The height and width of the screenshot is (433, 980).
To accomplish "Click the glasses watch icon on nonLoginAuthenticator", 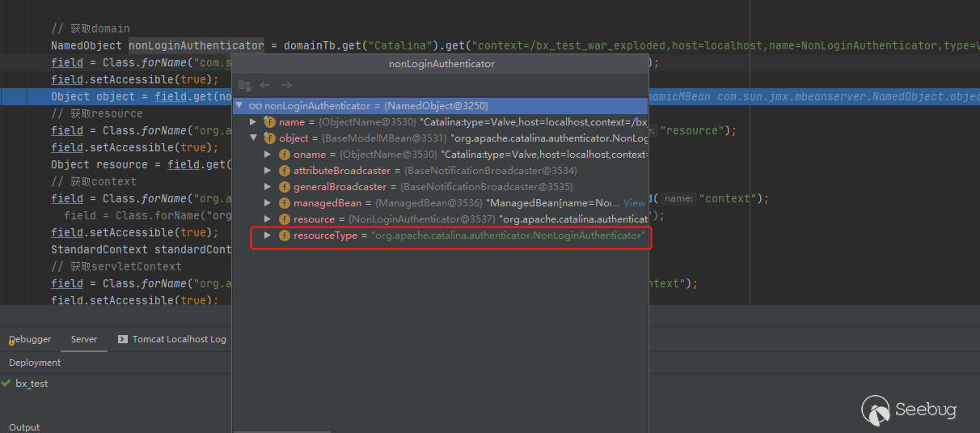I will coord(255,106).
